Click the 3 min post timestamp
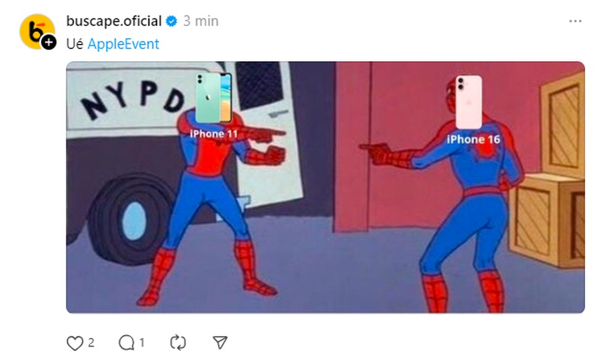The image size is (608, 364). (201, 21)
